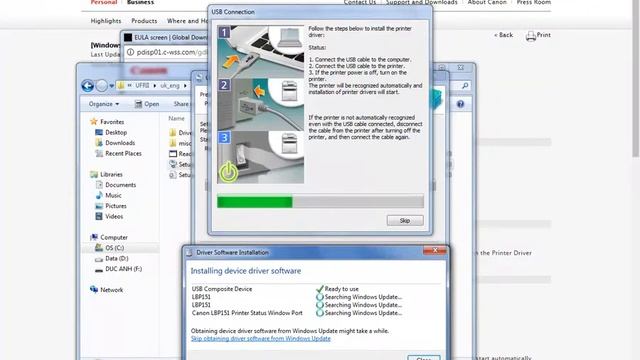Click Press Room link in top bar

tap(533, 2)
